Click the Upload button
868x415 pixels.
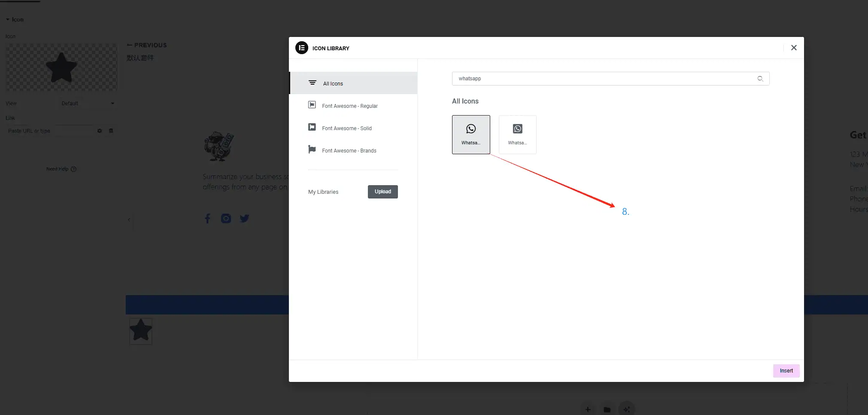[x=383, y=192]
